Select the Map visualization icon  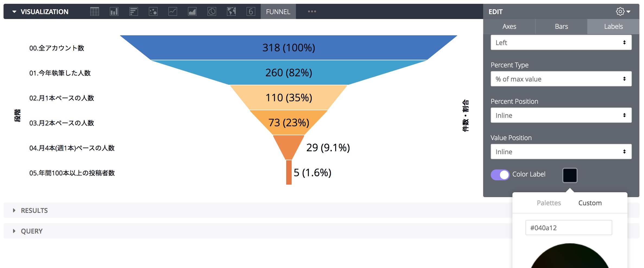pyautogui.click(x=231, y=11)
